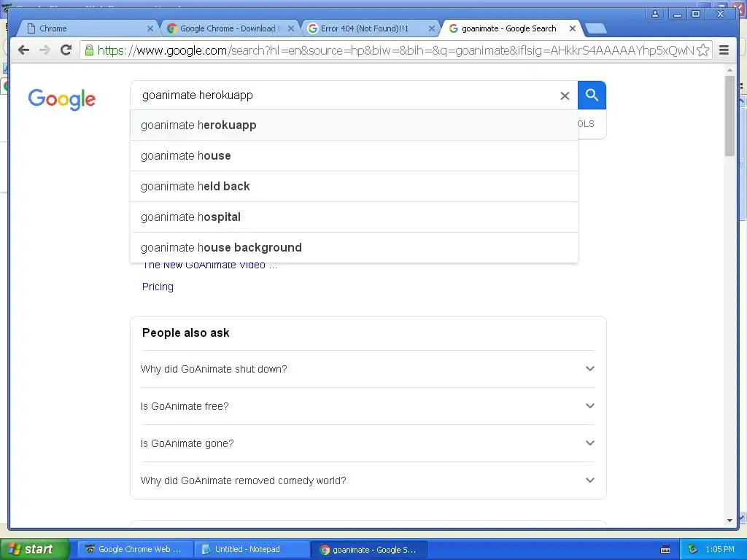Clear the search box with the X
The image size is (747, 560).
coord(565,96)
